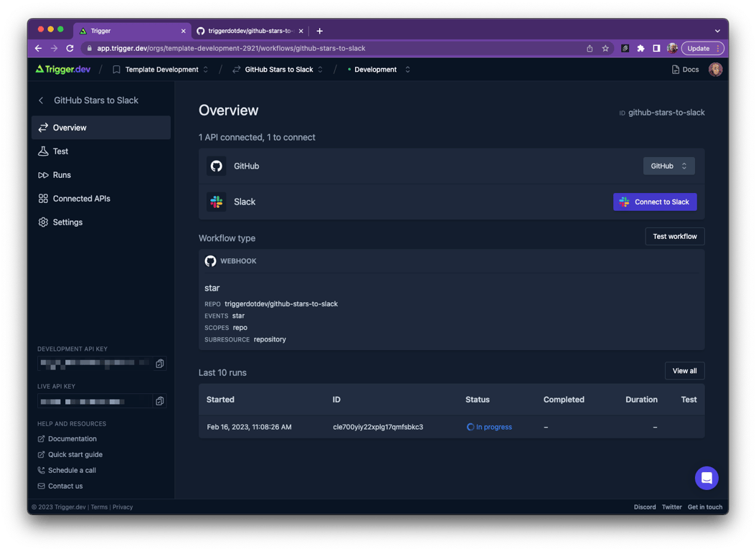The image size is (756, 551).
Task: Open Settings in sidebar
Action: pos(100,222)
